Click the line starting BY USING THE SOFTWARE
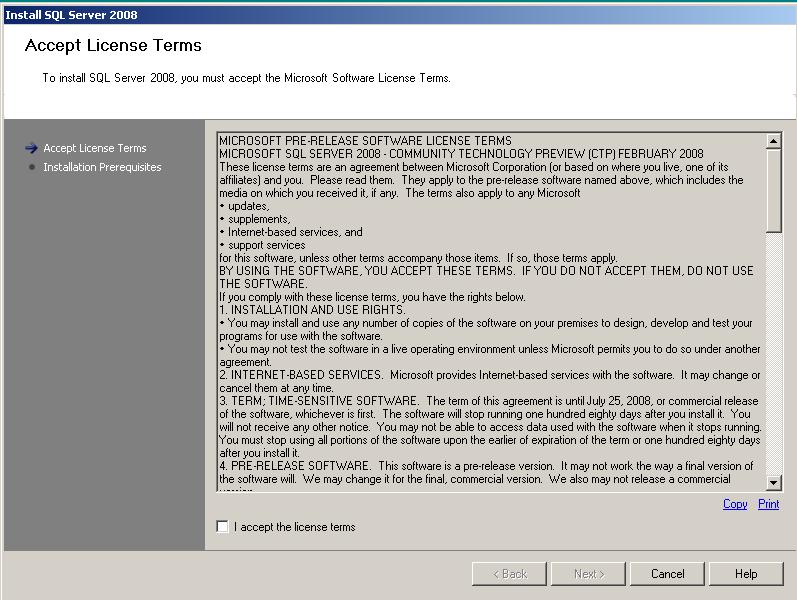Image resolution: width=797 pixels, height=600 pixels. tap(486, 271)
